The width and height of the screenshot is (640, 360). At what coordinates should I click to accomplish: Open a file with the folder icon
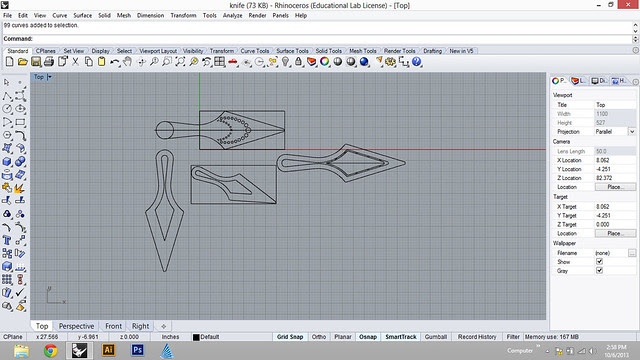tap(22, 62)
